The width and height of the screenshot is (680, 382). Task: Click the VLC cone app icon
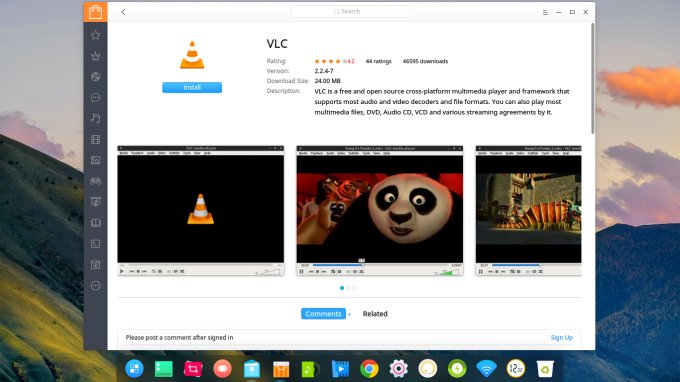click(192, 55)
